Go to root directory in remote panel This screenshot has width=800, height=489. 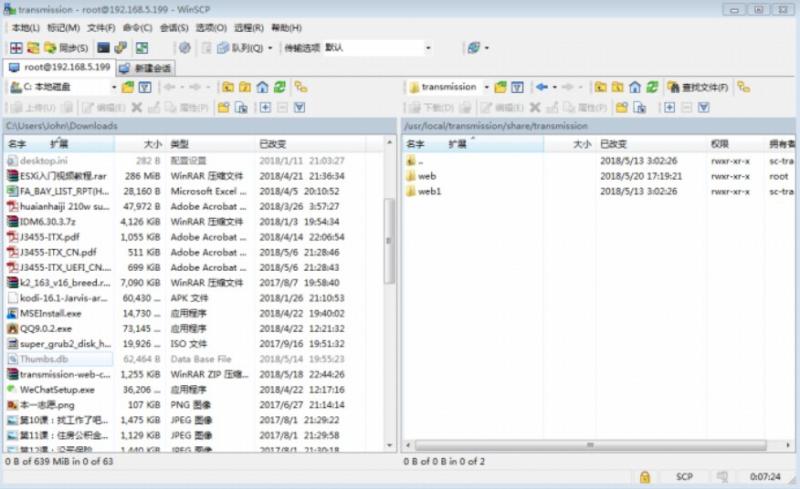618,87
